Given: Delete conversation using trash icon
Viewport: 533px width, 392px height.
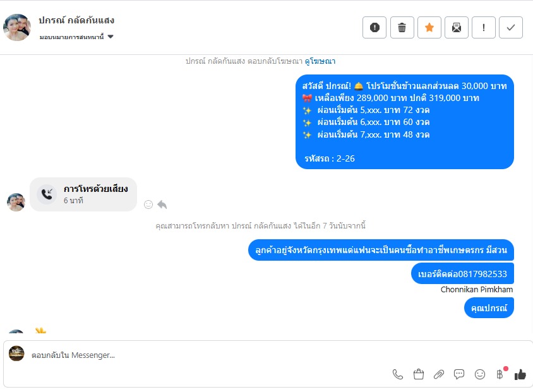Looking at the screenshot, I should coord(402,28).
